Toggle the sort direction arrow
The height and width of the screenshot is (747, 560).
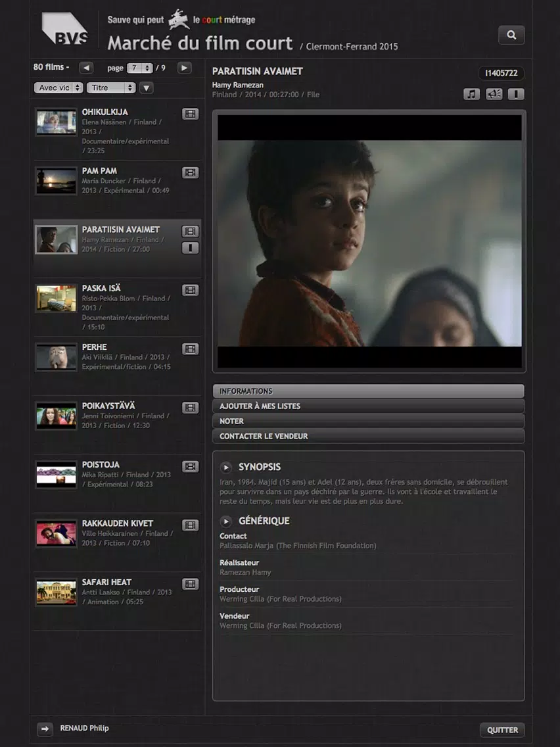(x=146, y=87)
